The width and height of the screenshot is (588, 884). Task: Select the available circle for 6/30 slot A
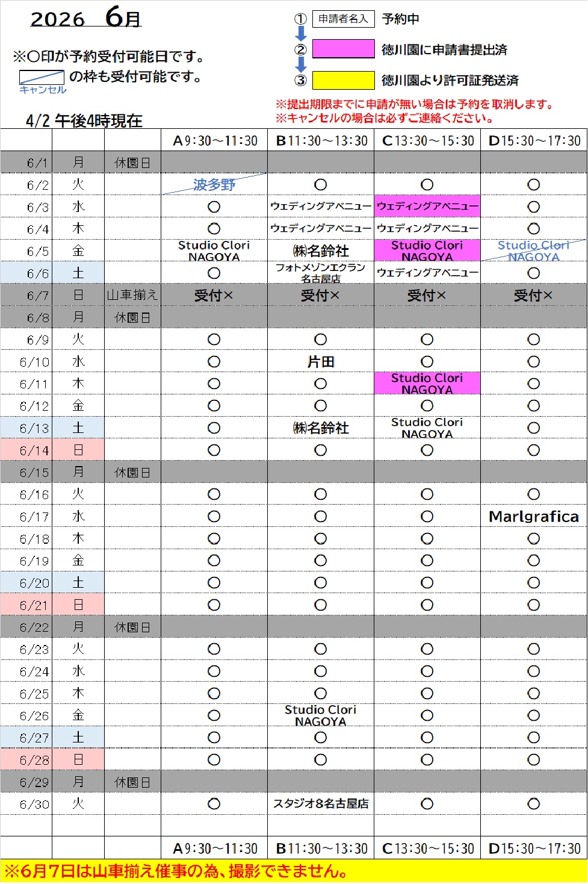pyautogui.click(x=214, y=804)
